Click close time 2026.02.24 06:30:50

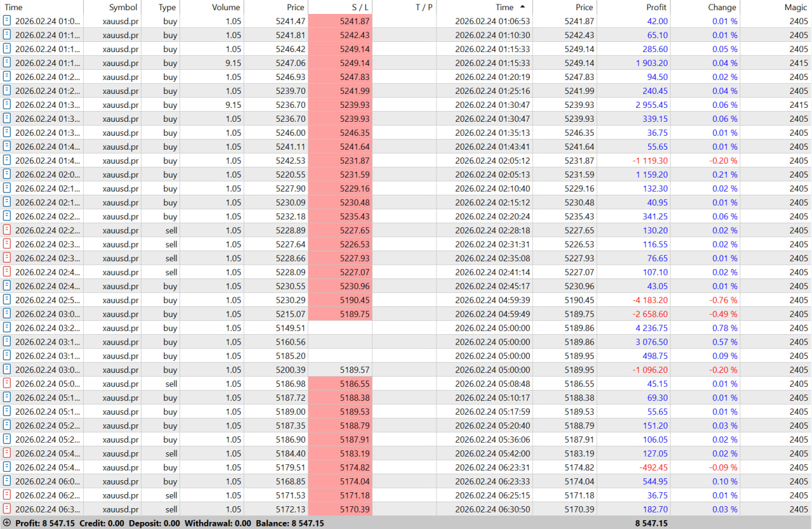pyautogui.click(x=492, y=509)
